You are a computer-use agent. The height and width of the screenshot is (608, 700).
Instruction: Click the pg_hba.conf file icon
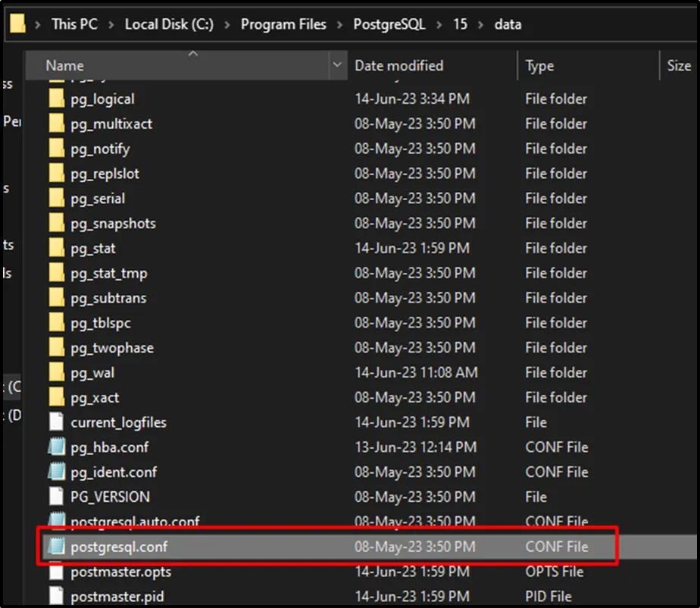tap(57, 447)
